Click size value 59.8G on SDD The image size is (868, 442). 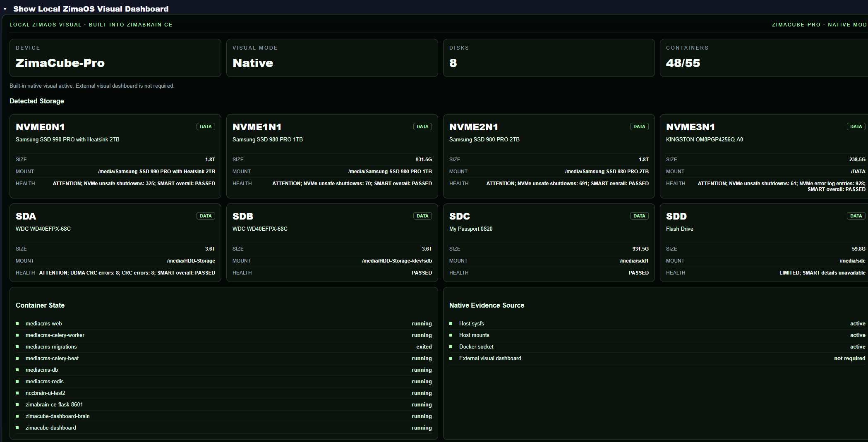(858, 248)
